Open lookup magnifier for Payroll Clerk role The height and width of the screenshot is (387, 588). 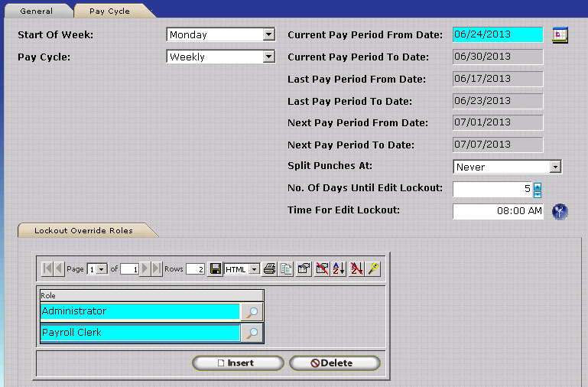tap(252, 333)
